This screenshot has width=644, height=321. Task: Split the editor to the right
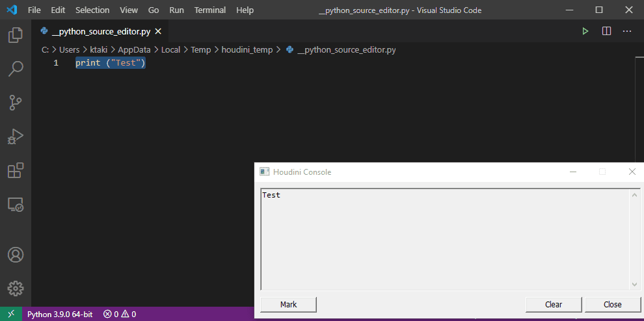coord(606,31)
